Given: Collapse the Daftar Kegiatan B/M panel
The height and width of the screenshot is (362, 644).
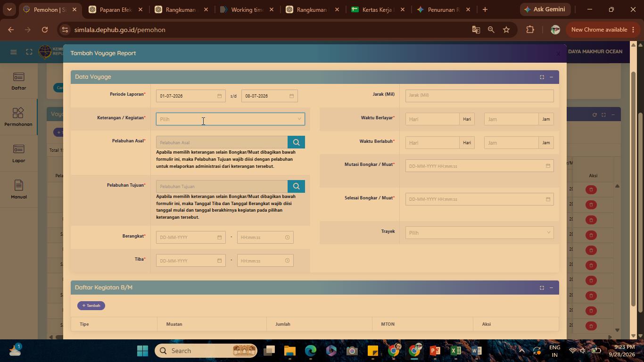Looking at the screenshot, I should point(551,288).
